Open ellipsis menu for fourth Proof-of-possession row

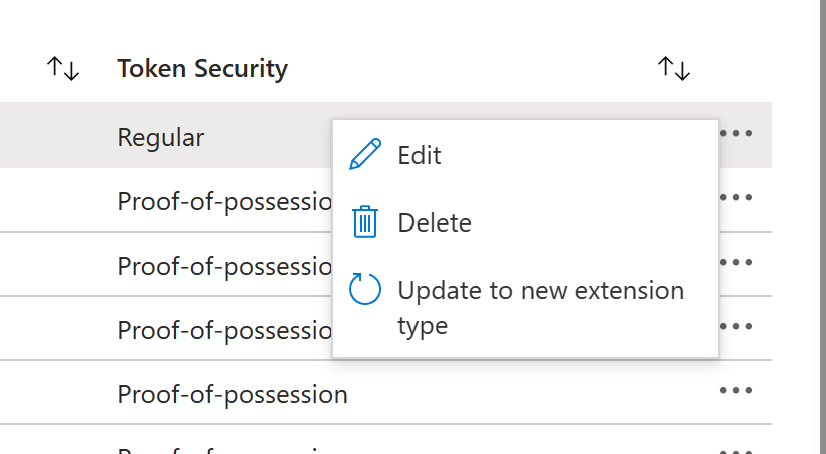[736, 391]
